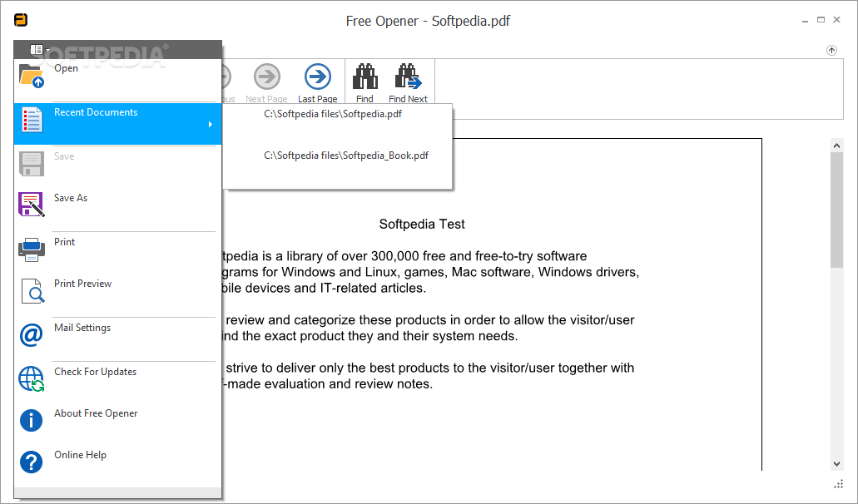Screen dimensions: 858x504
Task: Choose Print Preview from the menu
Action: tap(117, 294)
